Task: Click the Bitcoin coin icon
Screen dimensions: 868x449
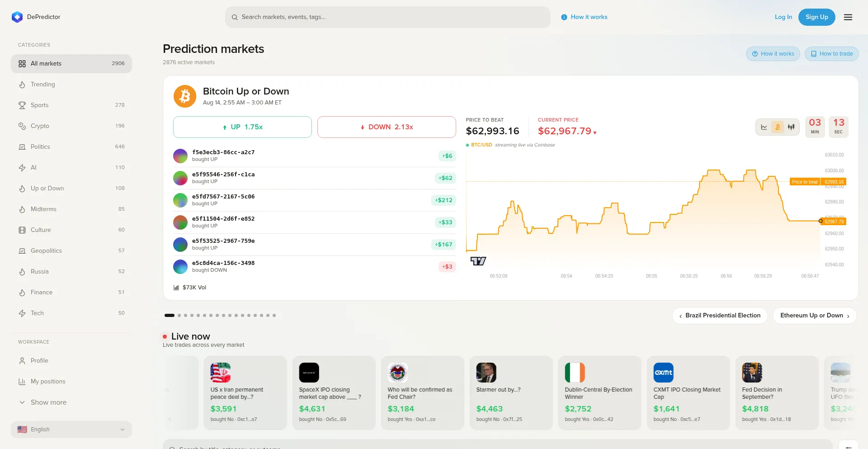Action: click(185, 96)
